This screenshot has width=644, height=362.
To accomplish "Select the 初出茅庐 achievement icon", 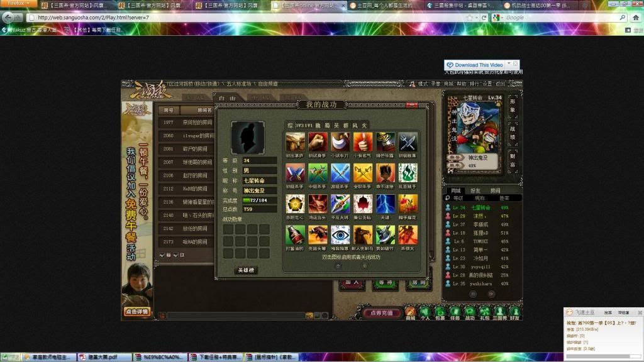I will [296, 142].
